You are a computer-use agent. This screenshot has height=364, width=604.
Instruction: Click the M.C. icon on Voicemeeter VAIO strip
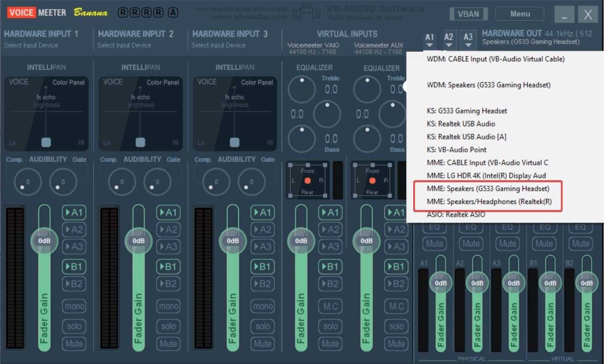[x=330, y=306]
